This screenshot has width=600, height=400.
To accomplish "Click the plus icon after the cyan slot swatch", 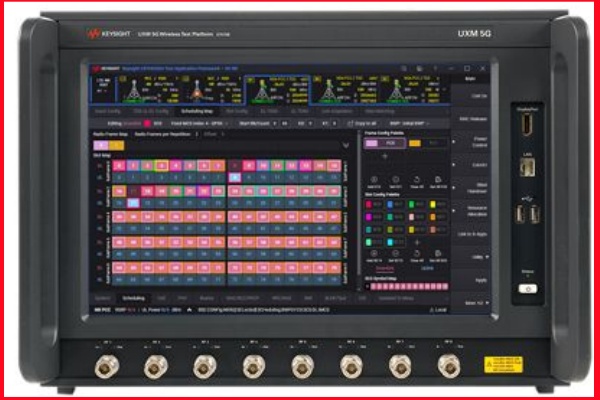I will pos(417,242).
